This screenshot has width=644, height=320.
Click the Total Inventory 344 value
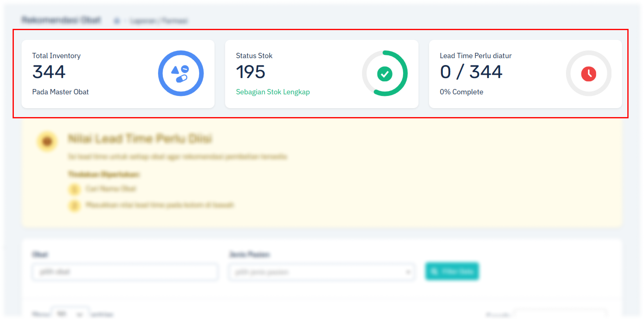click(x=49, y=72)
